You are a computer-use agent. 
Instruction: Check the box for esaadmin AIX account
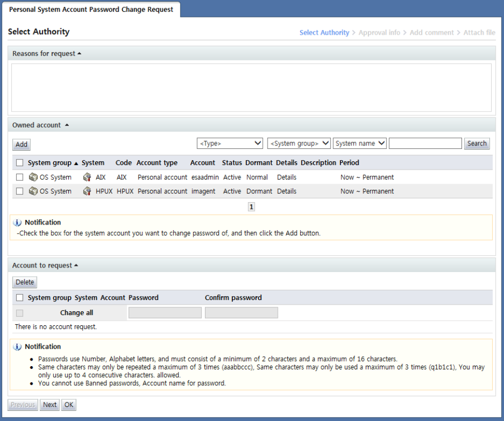click(x=20, y=177)
